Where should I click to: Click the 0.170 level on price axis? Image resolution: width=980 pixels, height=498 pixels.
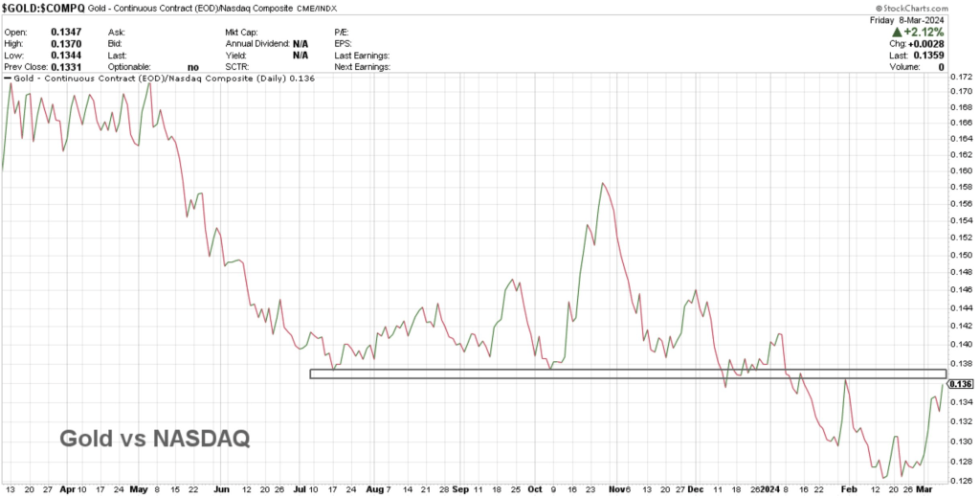tap(962, 91)
